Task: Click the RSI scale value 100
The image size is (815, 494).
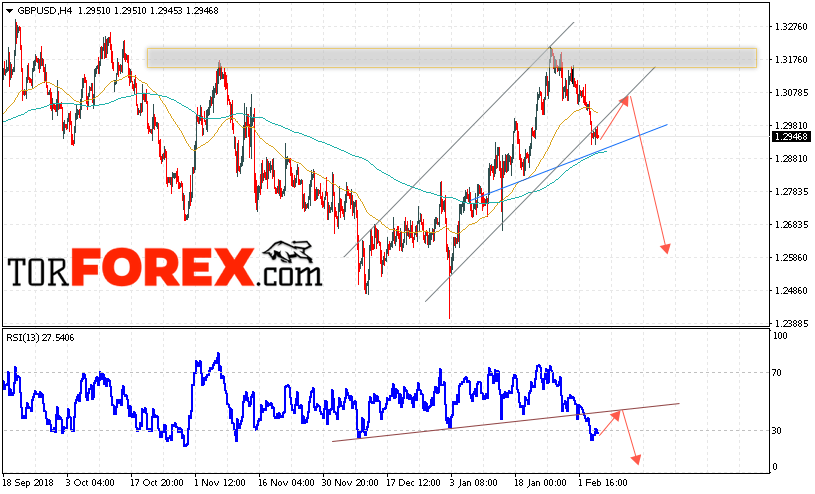Action: [x=780, y=336]
